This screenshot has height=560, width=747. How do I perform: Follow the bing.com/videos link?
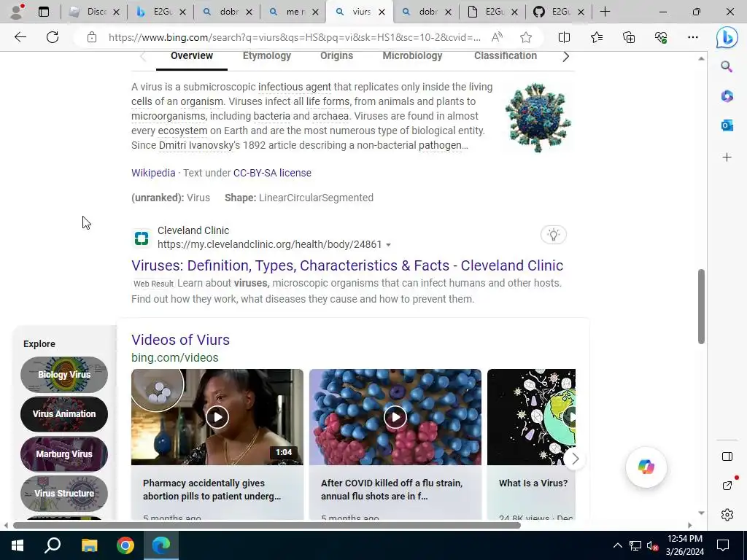[174, 357]
